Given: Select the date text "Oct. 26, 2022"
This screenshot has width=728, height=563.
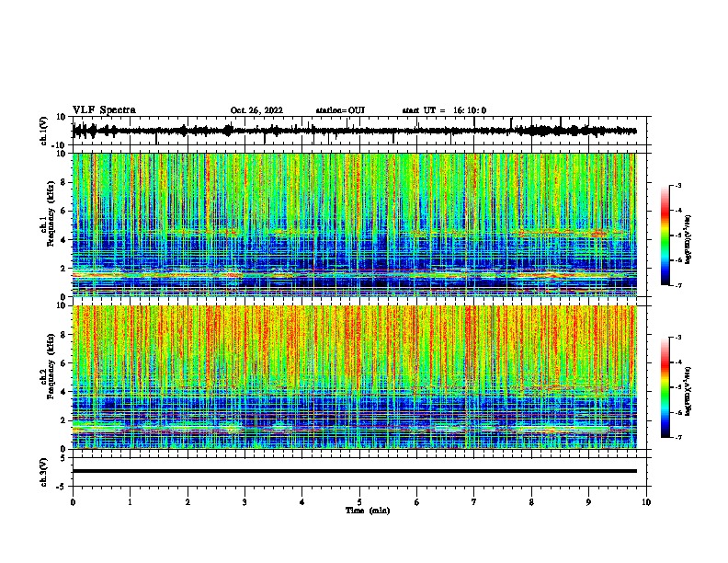Looking at the screenshot, I should tap(256, 110).
